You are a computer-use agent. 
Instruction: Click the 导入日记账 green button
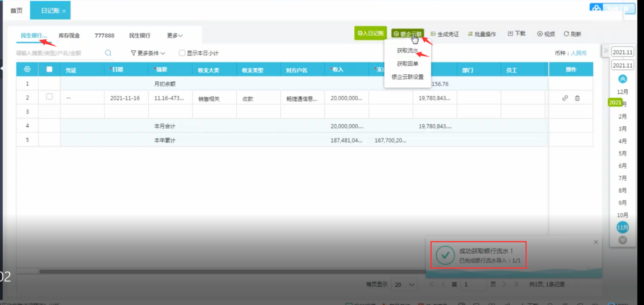point(370,33)
